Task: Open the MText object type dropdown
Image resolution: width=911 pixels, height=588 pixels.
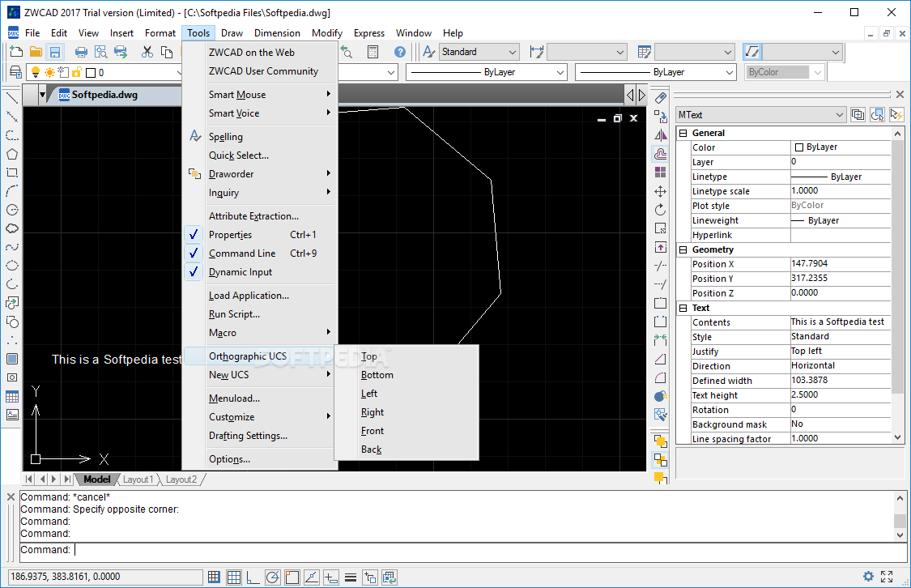Action: tap(761, 114)
